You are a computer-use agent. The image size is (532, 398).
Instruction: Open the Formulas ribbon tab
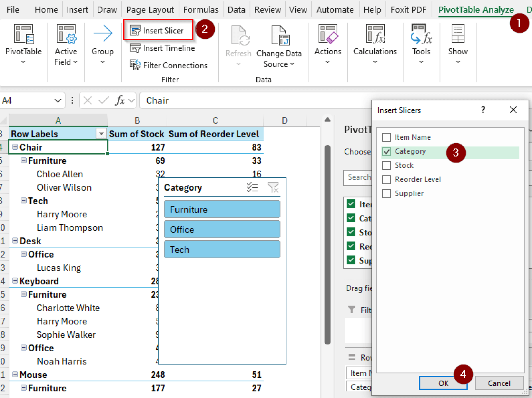[x=201, y=10]
